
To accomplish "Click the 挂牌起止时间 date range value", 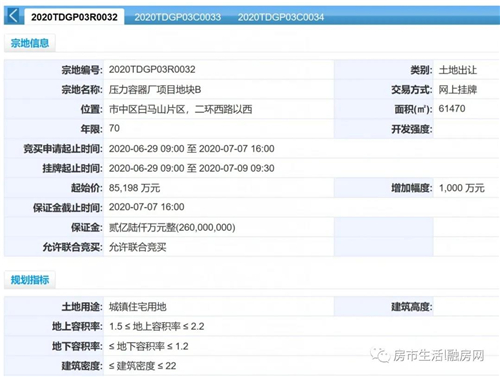I will 192,168.
